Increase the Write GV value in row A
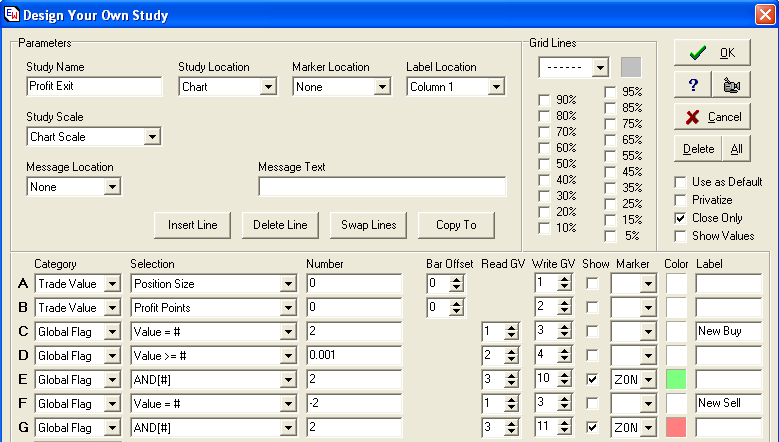 click(564, 279)
